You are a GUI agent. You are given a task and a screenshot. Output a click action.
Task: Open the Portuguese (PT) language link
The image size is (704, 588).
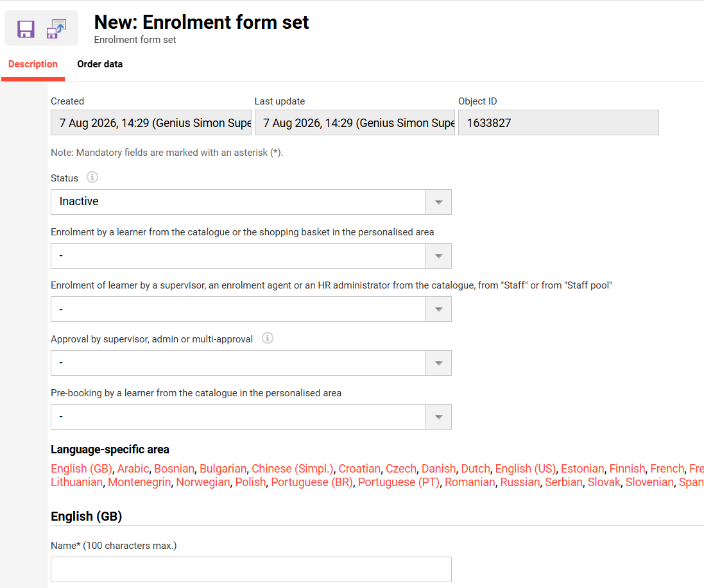click(x=399, y=482)
